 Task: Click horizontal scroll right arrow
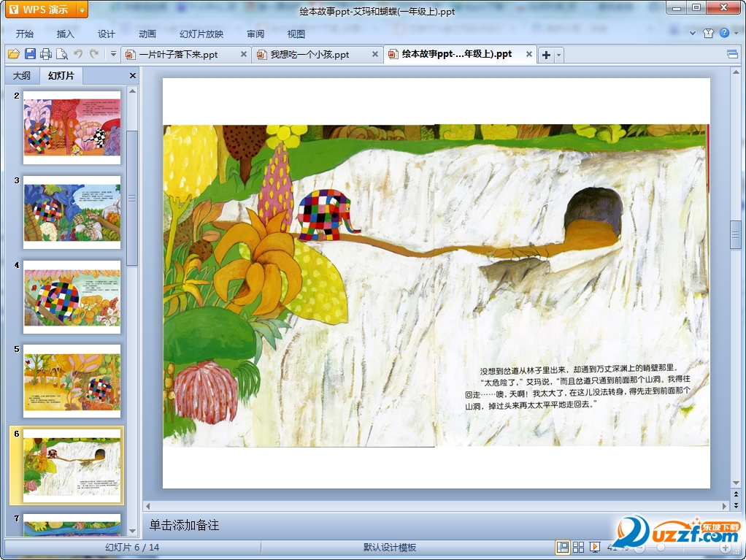pos(724,506)
